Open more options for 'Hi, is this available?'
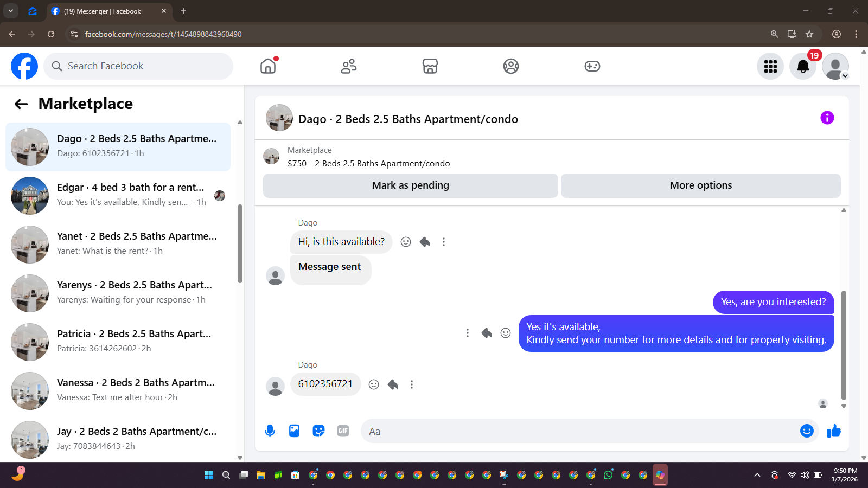 point(444,242)
